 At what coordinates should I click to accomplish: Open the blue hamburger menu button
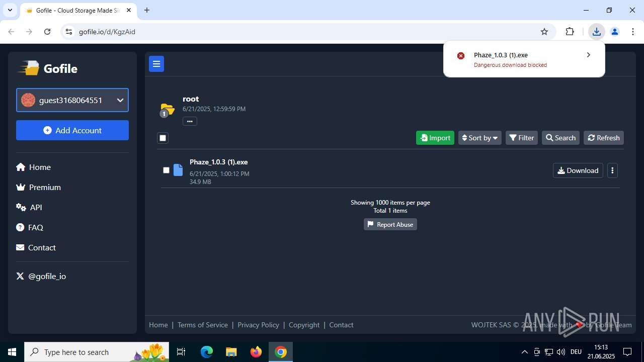point(156,64)
